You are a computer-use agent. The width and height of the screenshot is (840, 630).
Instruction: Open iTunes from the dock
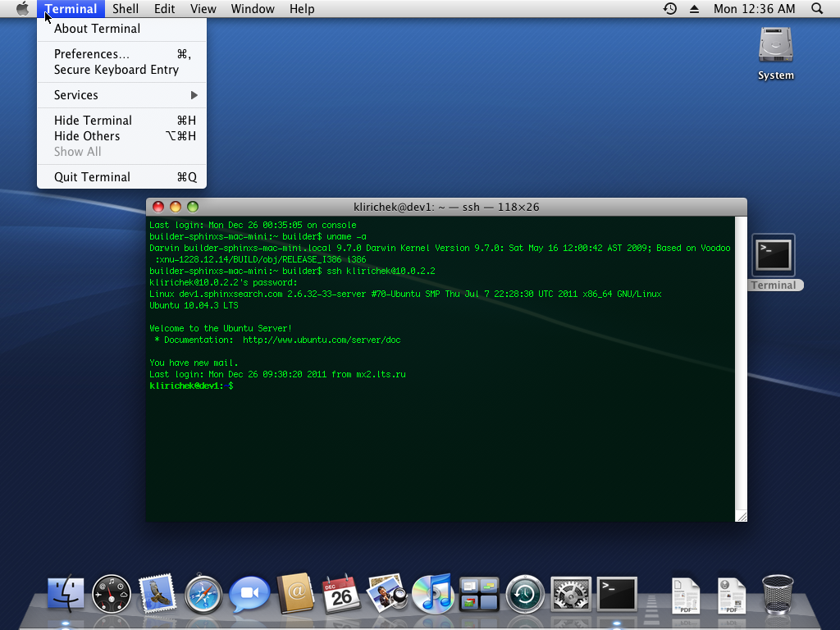click(x=432, y=593)
